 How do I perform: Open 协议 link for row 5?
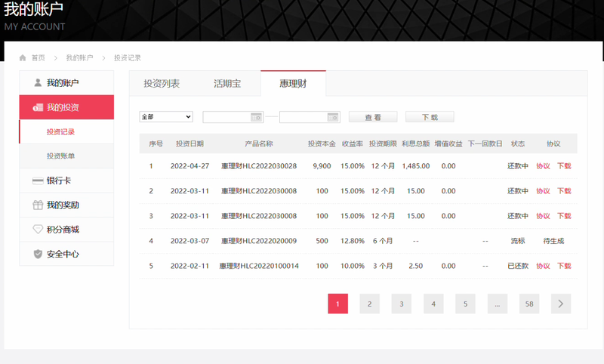coord(543,266)
